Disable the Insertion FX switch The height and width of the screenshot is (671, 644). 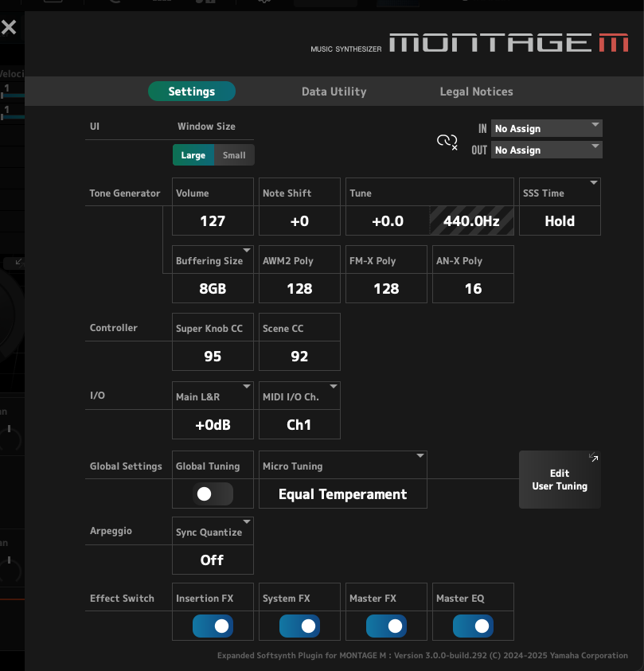coord(213,626)
